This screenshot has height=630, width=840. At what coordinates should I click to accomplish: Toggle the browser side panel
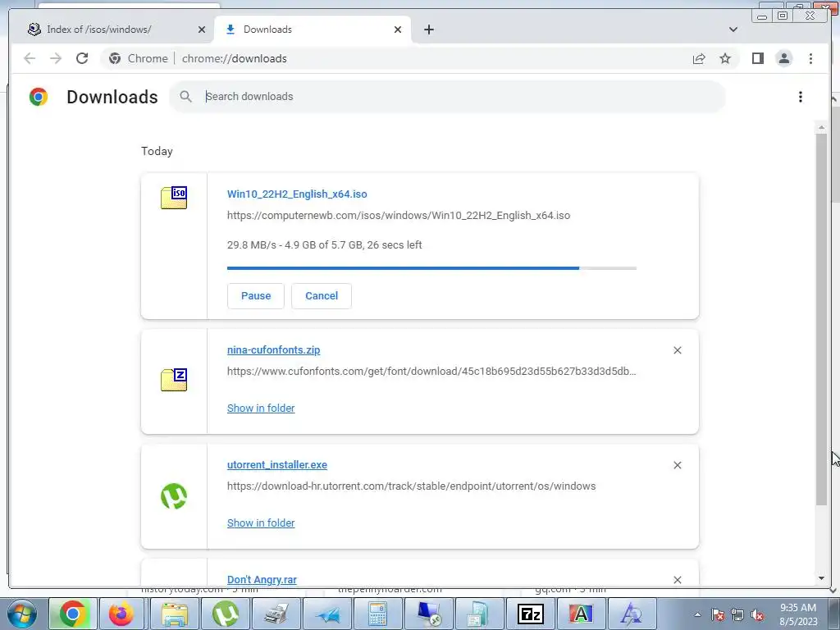(x=757, y=58)
